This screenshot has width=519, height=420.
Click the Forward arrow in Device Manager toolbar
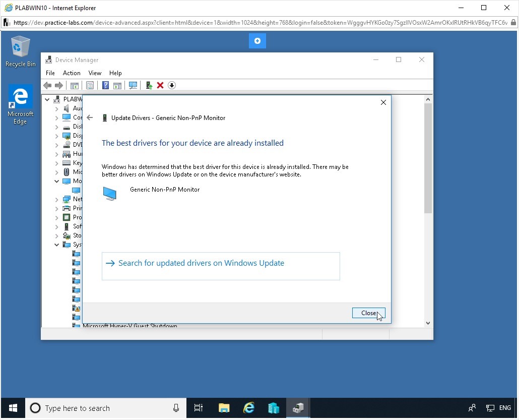[59, 85]
